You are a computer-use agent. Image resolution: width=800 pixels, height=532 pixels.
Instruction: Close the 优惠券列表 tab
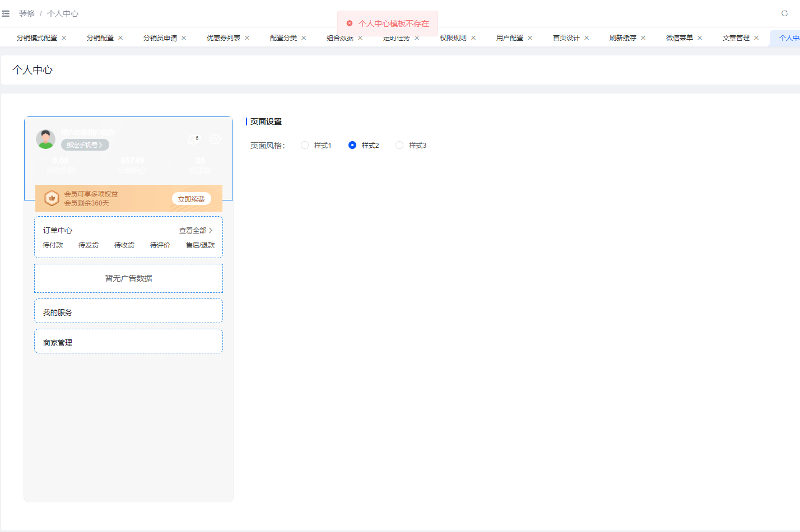click(x=247, y=38)
